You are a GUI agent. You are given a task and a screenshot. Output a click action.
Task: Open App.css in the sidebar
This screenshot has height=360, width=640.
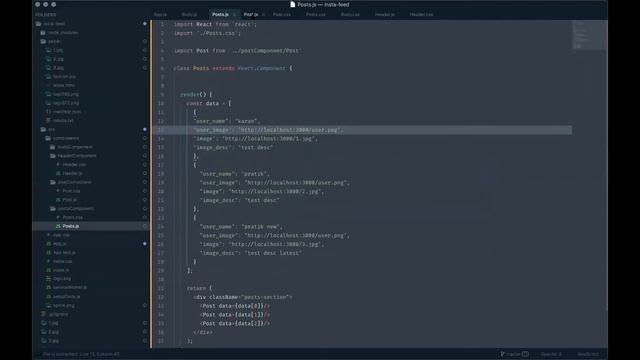(x=61, y=235)
